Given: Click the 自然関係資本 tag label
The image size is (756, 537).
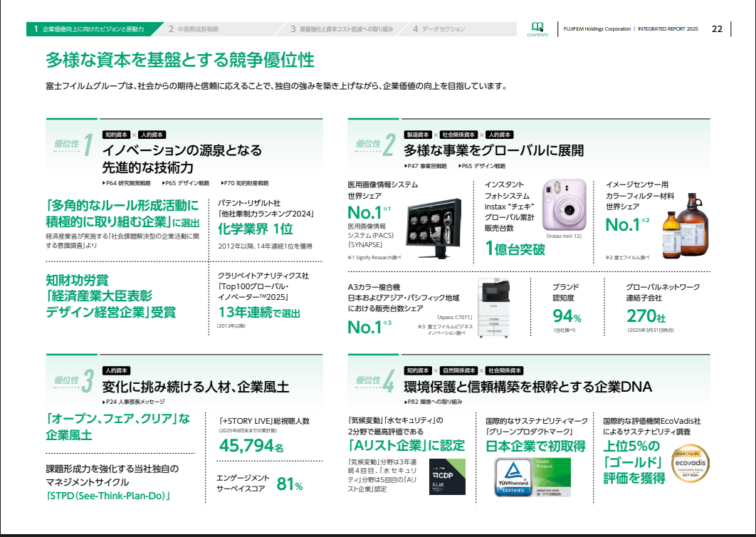Looking at the screenshot, I should pos(459,371).
